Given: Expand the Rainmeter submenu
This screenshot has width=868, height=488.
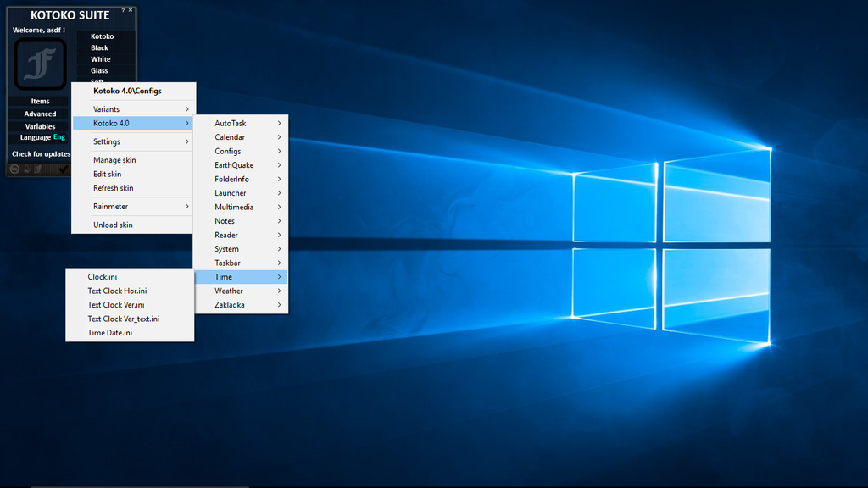Looking at the screenshot, I should 133,207.
